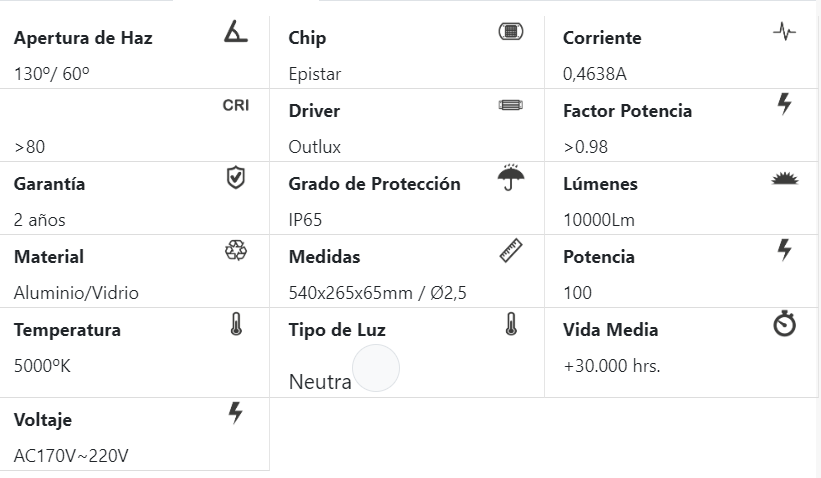Click the umbrella protection icon
Viewport: 821px width, 478px height.
pos(511,178)
